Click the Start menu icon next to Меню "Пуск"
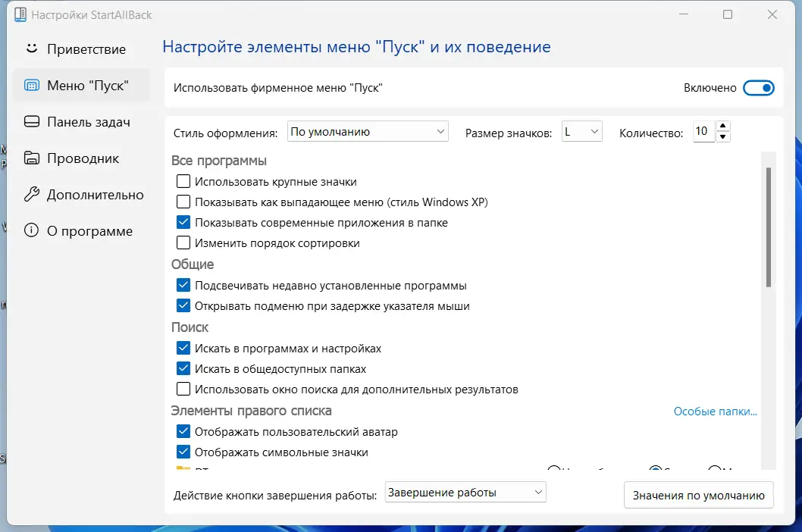This screenshot has width=802, height=532. [30, 85]
